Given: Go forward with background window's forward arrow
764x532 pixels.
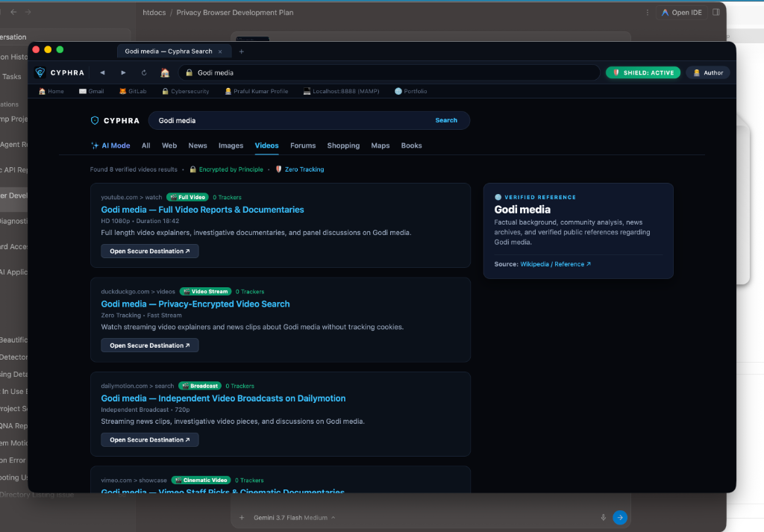Looking at the screenshot, I should click(x=28, y=12).
